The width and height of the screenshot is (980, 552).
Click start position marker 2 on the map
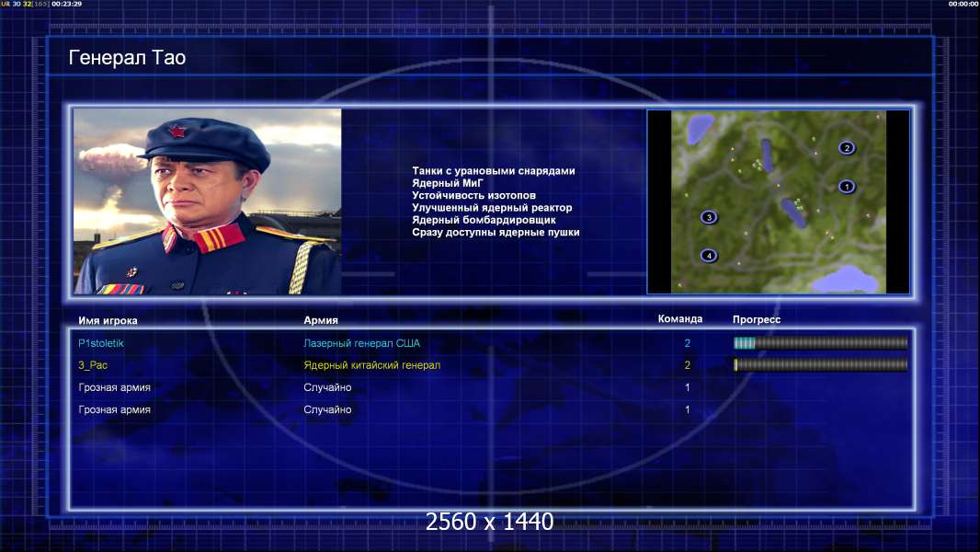(847, 148)
